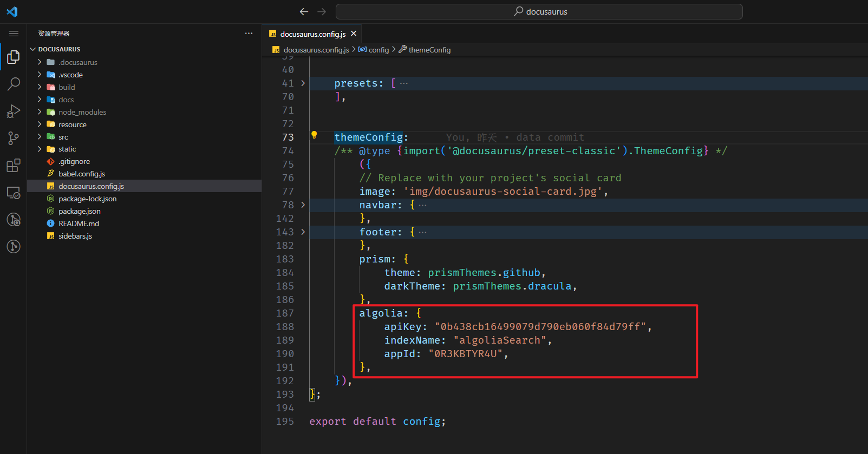Expand the build folder

pos(40,87)
